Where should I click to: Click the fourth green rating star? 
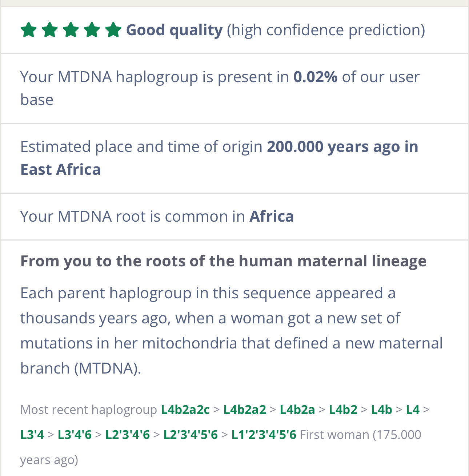(92, 30)
